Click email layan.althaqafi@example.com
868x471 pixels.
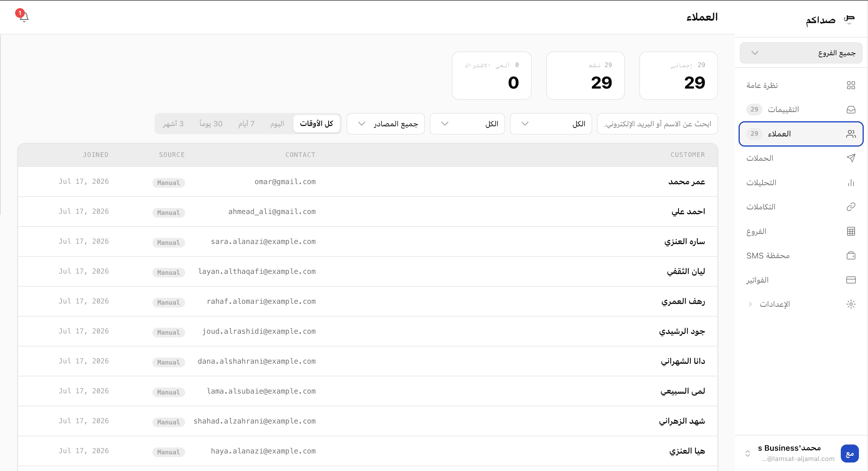257,271
